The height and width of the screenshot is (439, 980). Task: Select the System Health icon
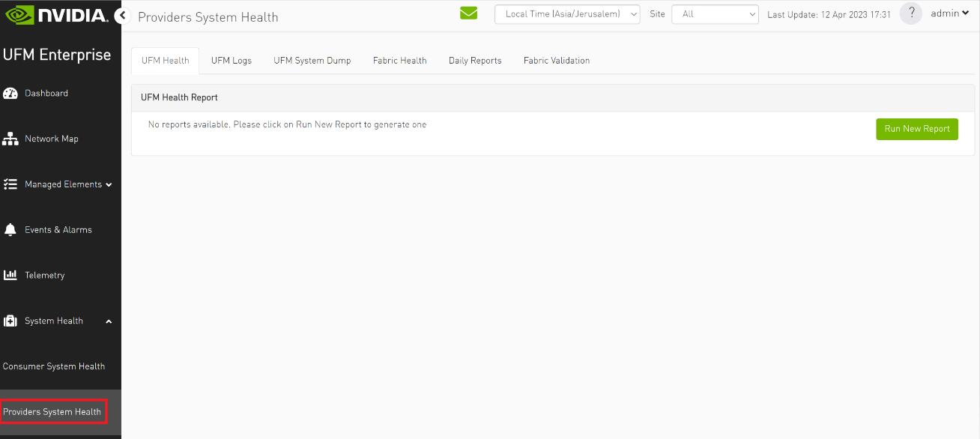[x=10, y=321]
